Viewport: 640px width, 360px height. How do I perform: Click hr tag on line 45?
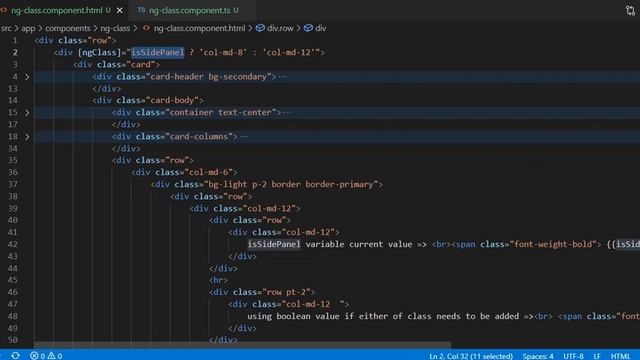[218, 280]
